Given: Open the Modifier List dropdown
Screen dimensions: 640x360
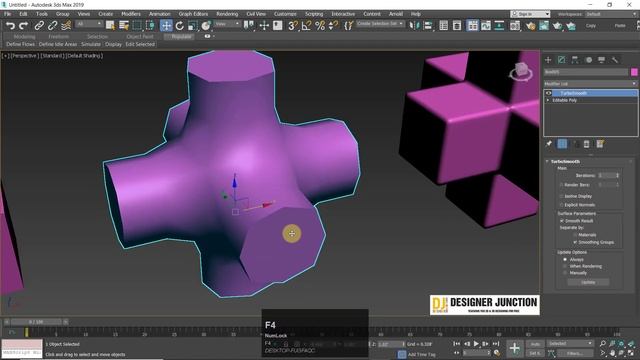Looking at the screenshot, I should click(590, 84).
